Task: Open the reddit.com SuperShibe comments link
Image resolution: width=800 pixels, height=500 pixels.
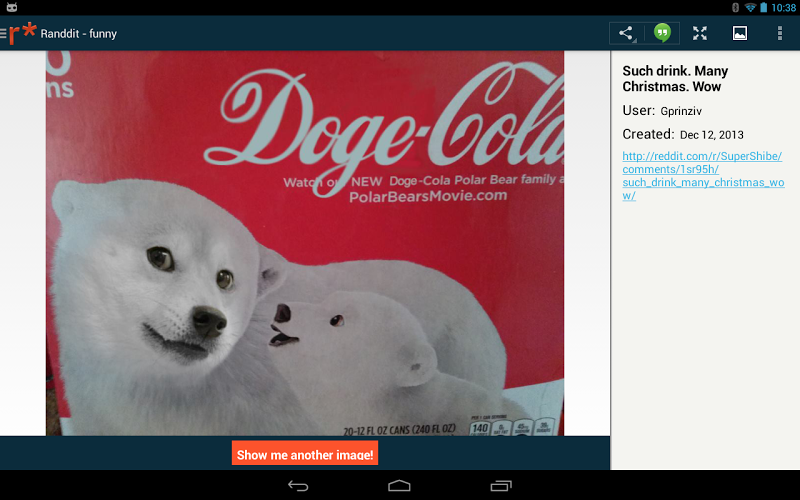Action: pos(703,176)
